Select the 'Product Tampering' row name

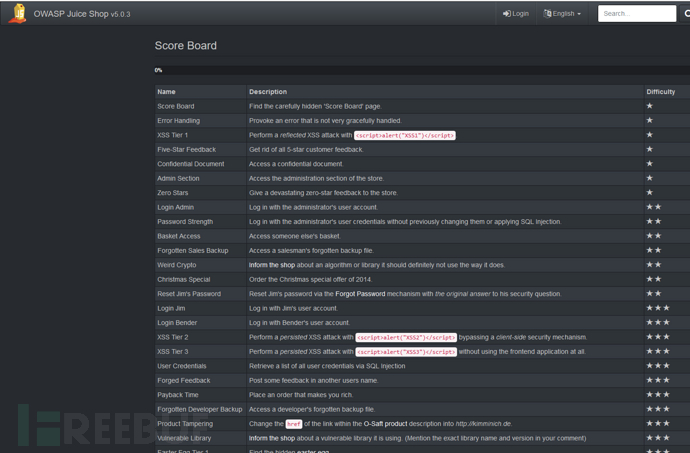185,424
